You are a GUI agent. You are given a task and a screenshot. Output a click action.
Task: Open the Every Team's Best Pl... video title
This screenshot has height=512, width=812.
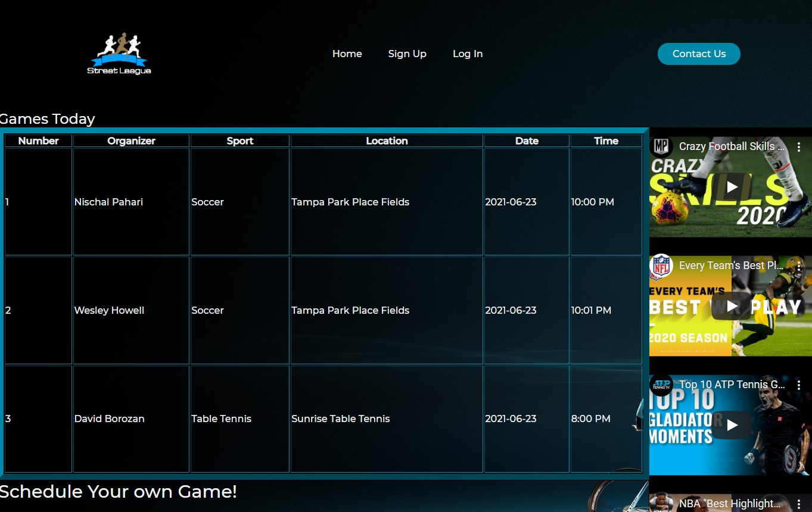click(732, 266)
